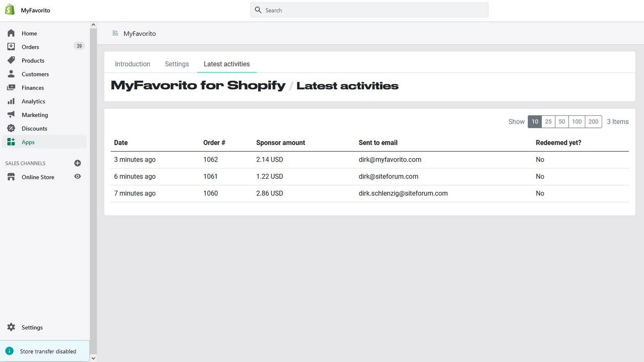Click the search magnifier icon

tap(258, 10)
